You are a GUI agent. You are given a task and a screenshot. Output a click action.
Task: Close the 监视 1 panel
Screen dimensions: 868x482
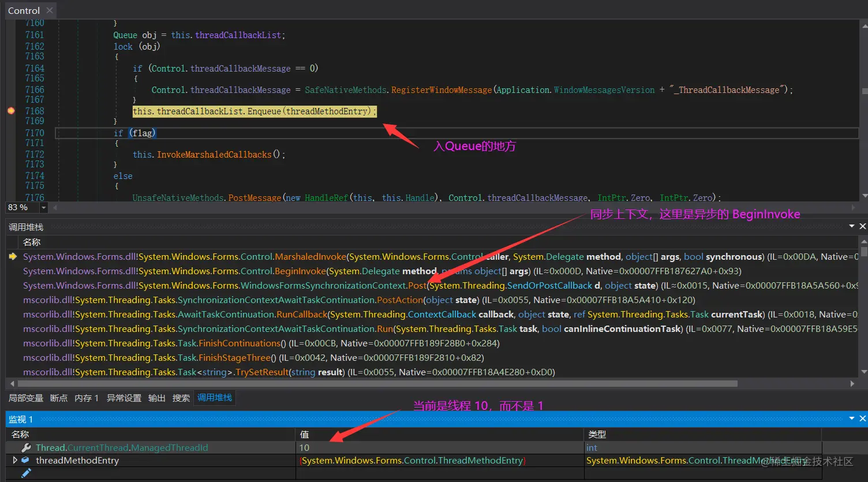click(x=862, y=418)
